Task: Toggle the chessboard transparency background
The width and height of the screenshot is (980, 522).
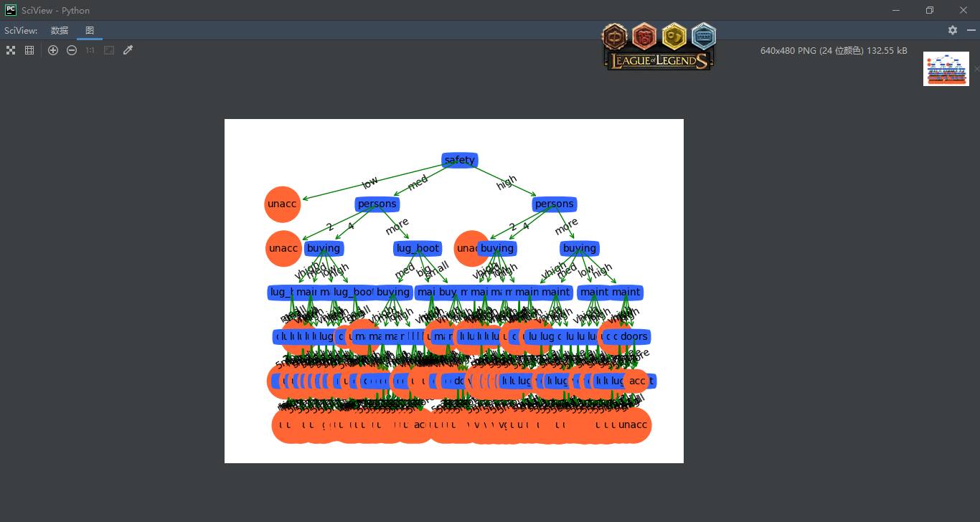Action: (x=11, y=50)
